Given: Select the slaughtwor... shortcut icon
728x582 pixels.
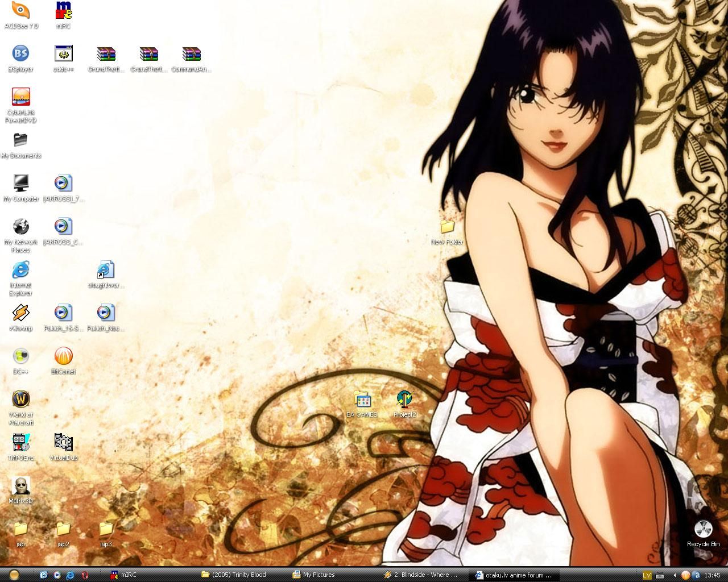Looking at the screenshot, I should [106, 275].
